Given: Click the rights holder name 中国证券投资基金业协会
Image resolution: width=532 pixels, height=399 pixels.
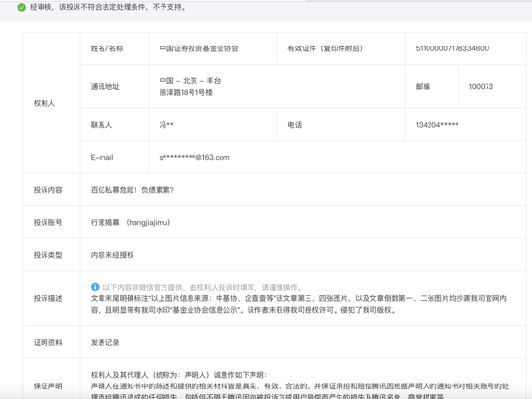Looking at the screenshot, I should [x=198, y=48].
